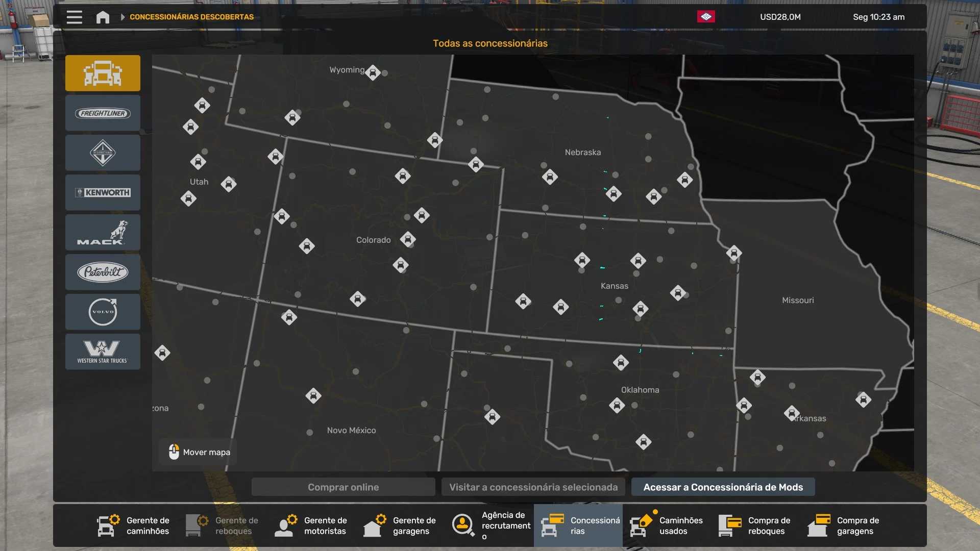Click breadcrumb arrow before Concessionárias Descobertas

click(x=122, y=17)
